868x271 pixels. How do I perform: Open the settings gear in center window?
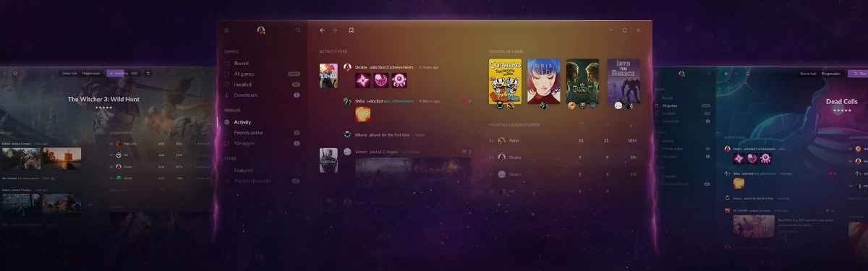(226, 30)
